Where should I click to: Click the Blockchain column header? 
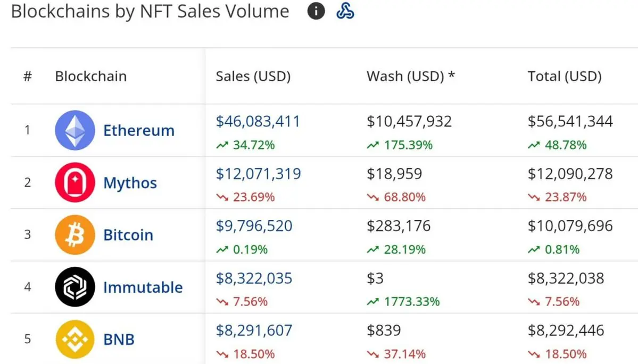[91, 77]
